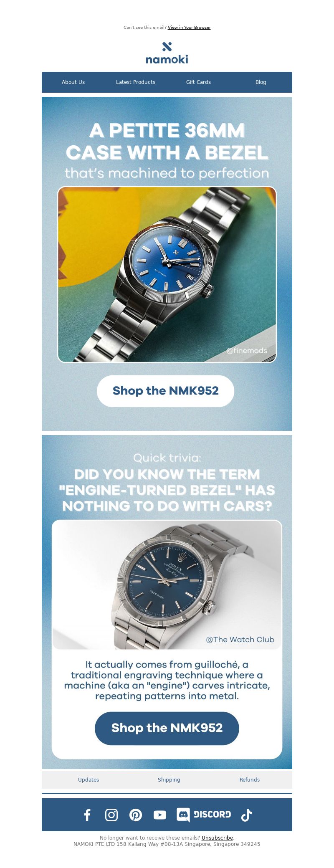Viewport: 334px width, 868px height.
Task: Open the Refunds footer link
Action: point(250,779)
